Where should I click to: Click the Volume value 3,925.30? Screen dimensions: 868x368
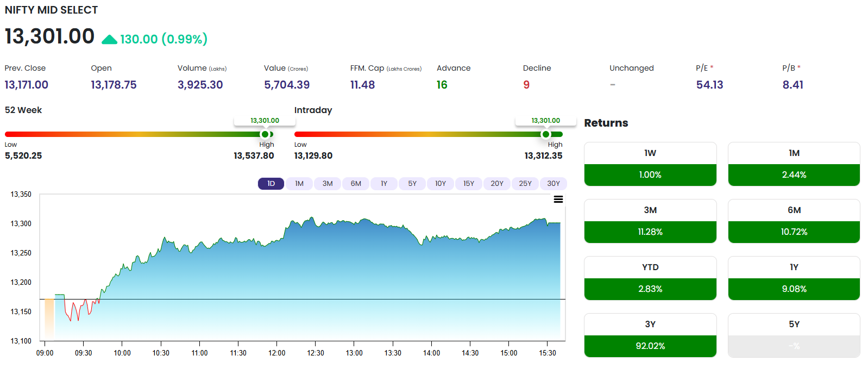click(200, 85)
